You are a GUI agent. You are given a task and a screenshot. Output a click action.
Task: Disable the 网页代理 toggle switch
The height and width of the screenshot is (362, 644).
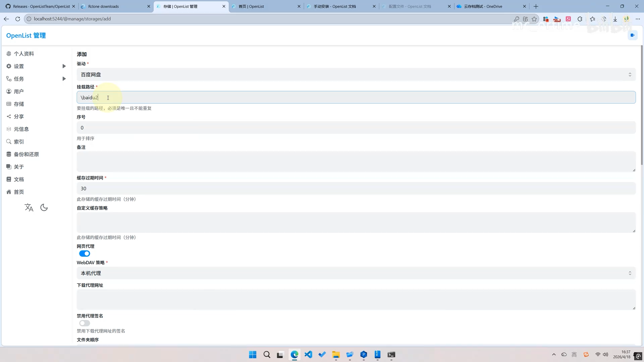click(x=85, y=254)
